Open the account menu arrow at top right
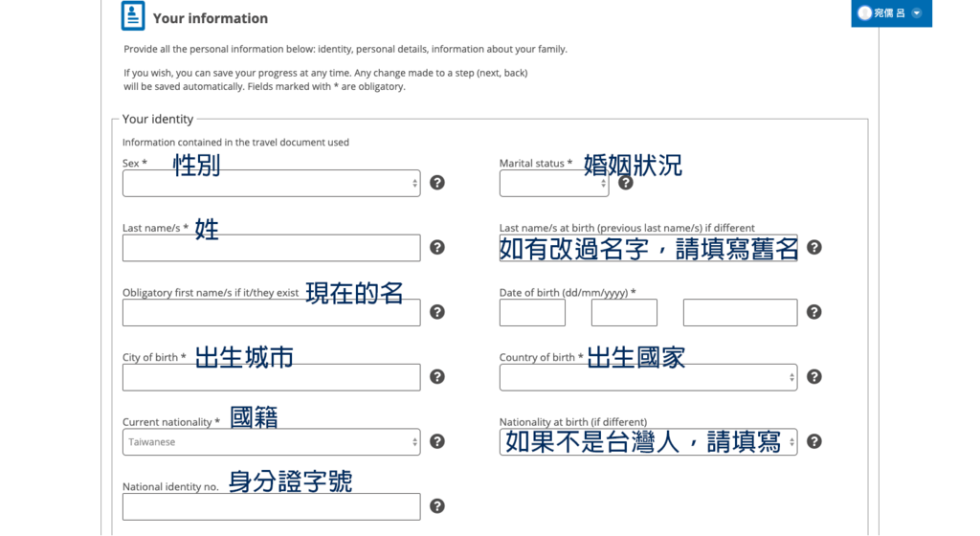The height and width of the screenshot is (536, 980). tap(916, 13)
